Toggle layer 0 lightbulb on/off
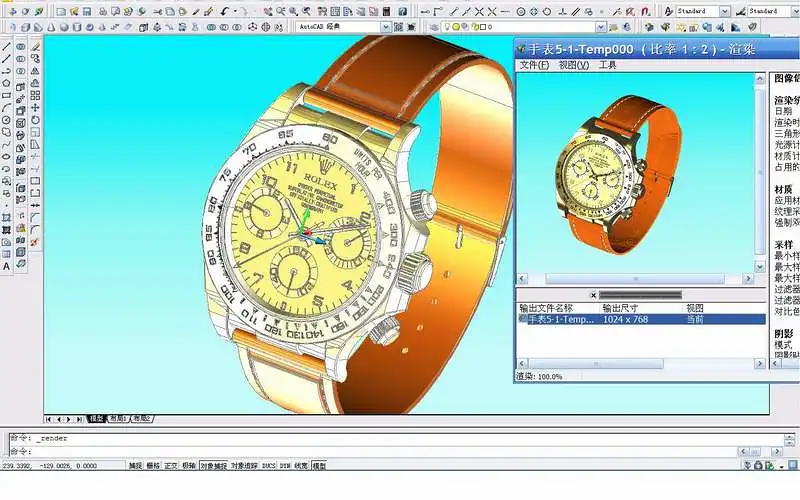Image resolution: width=800 pixels, height=500 pixels. click(x=447, y=27)
